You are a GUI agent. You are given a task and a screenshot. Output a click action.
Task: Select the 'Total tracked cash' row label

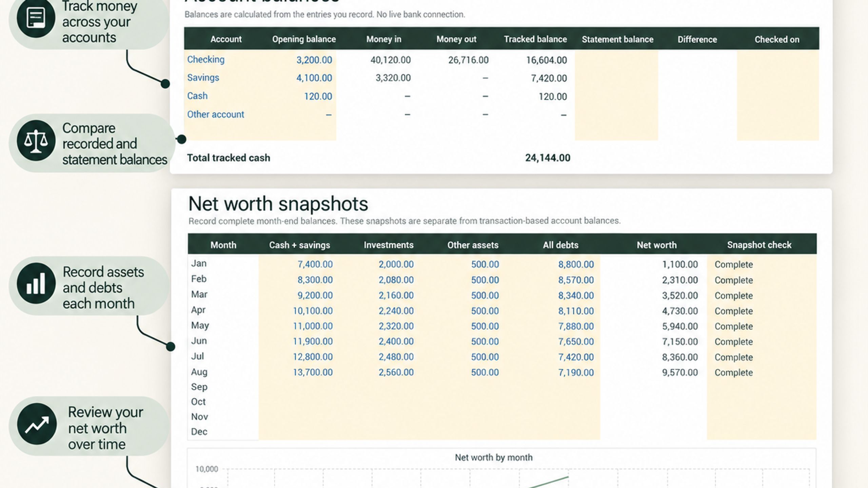click(x=229, y=158)
